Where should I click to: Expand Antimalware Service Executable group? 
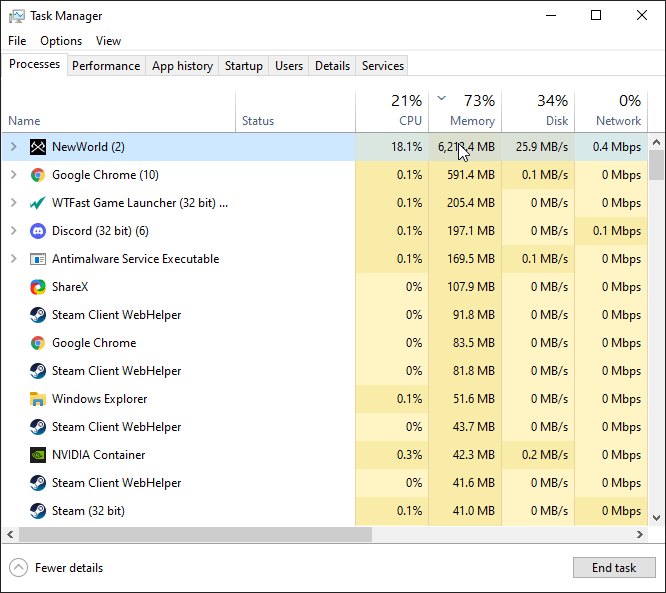[14, 259]
